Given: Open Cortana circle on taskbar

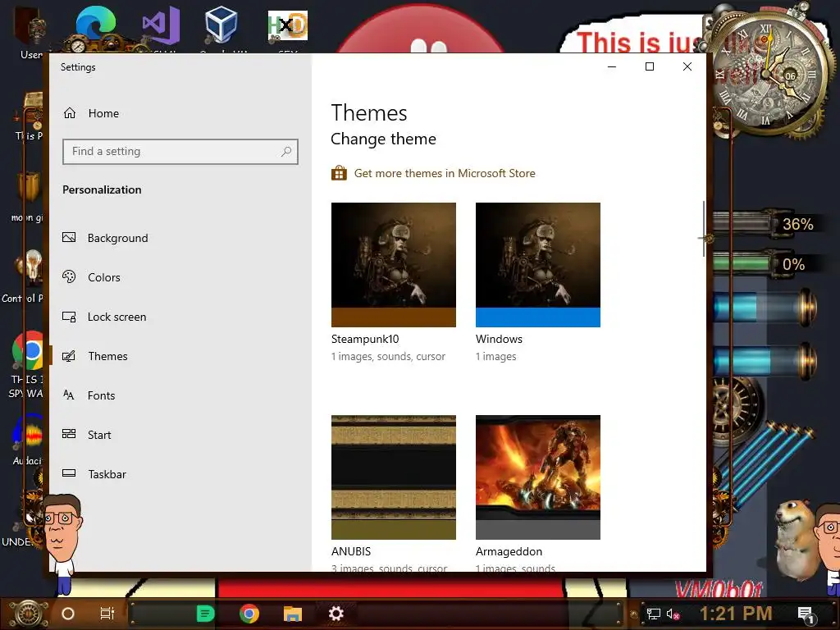Looking at the screenshot, I should coord(68,614).
